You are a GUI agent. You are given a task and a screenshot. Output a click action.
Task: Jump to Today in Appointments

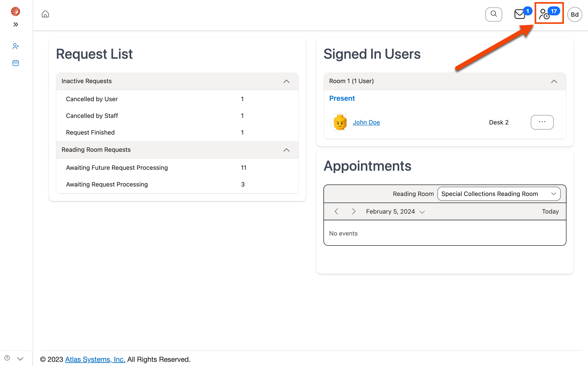[x=550, y=211]
